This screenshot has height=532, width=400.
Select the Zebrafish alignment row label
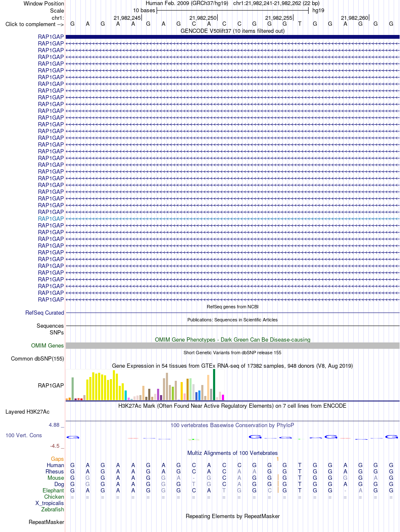click(x=53, y=509)
